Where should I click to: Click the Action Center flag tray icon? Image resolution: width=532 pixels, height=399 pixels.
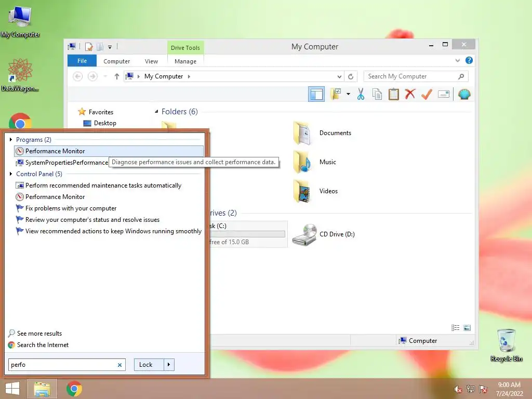click(x=483, y=389)
